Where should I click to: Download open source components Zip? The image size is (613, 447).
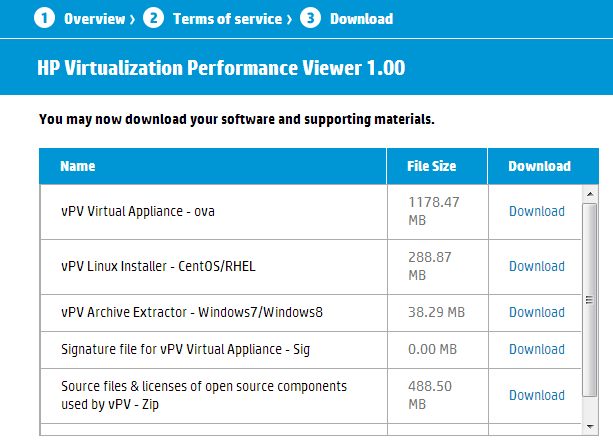(x=537, y=395)
